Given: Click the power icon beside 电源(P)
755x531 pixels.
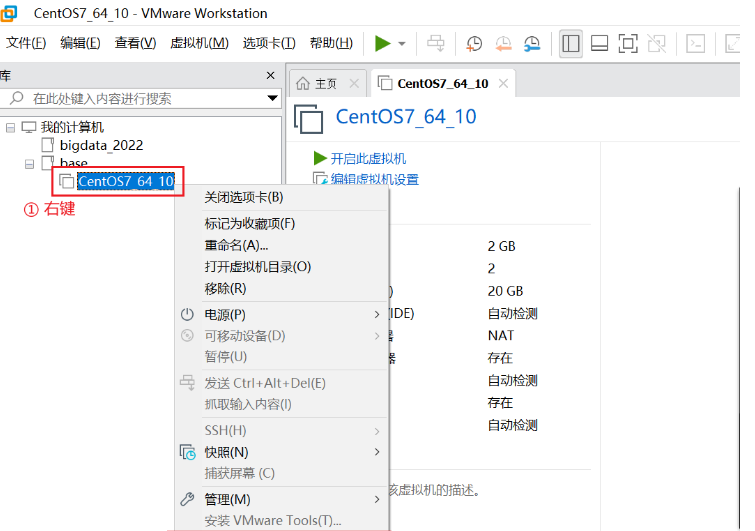Looking at the screenshot, I should coord(187,314).
